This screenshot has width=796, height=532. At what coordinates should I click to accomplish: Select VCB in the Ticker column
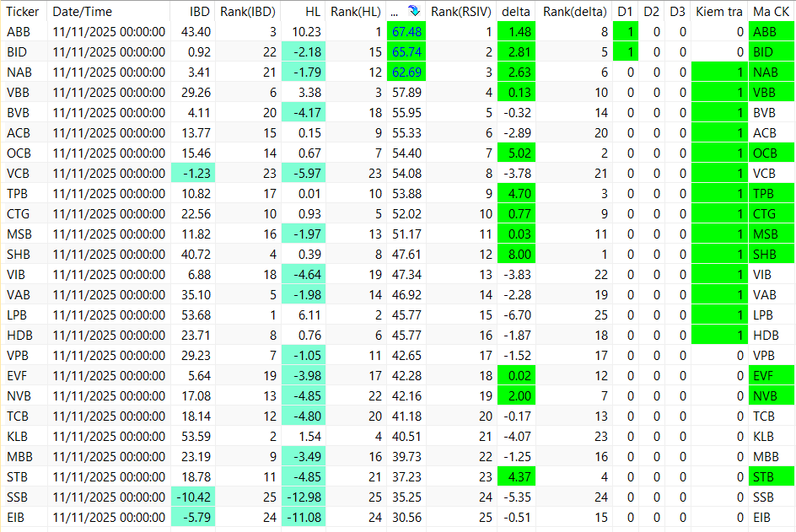pos(18,173)
